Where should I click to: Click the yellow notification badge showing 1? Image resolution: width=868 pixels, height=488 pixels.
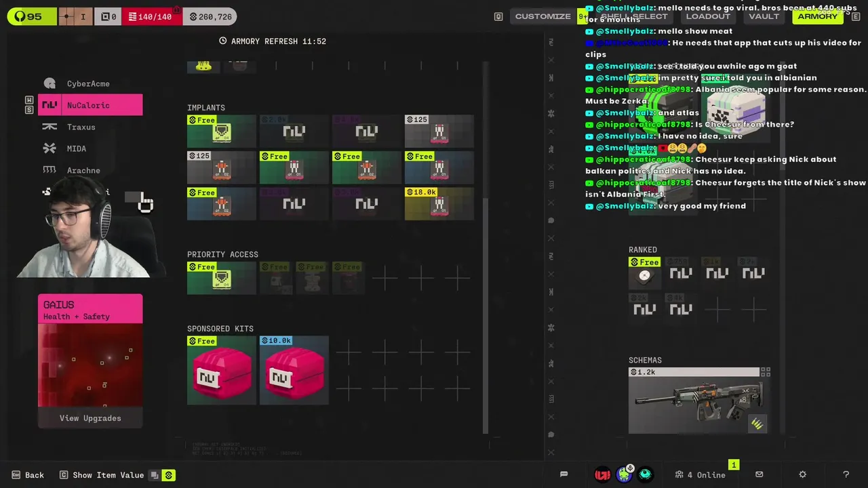coord(734,465)
